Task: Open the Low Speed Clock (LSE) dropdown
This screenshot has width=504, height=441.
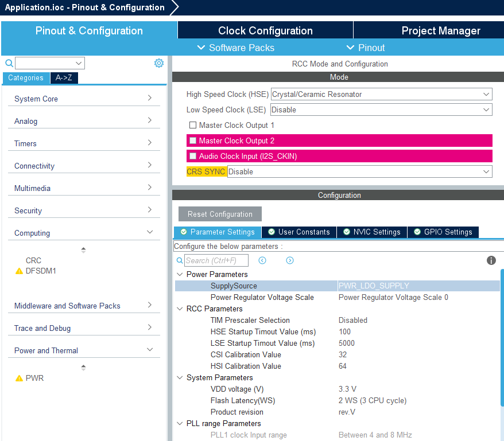Action: click(381, 110)
